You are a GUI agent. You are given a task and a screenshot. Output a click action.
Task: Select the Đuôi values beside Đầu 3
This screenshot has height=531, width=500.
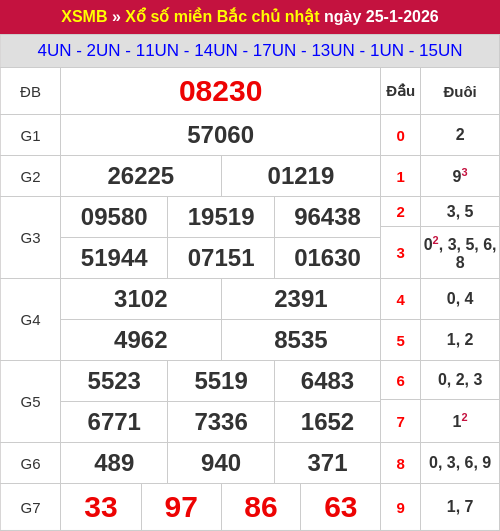tap(460, 253)
